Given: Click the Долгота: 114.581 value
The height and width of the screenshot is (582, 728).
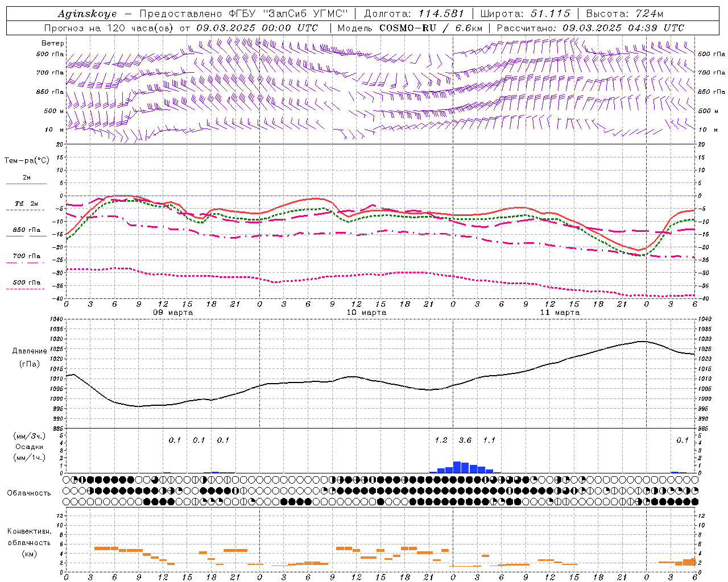Looking at the screenshot, I should coord(414,14).
